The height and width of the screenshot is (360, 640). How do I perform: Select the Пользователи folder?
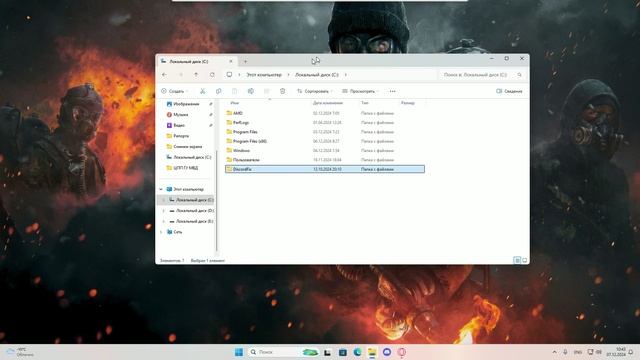(324, 160)
